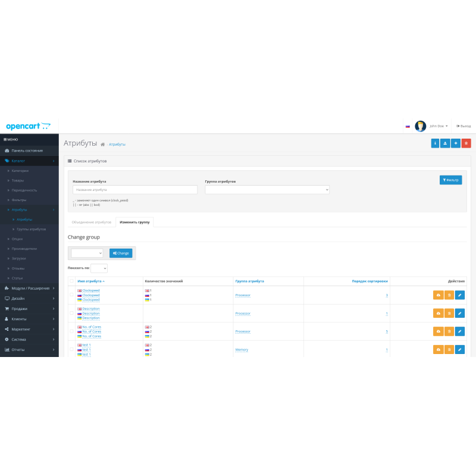Click inside the Название атрибута input field
Image resolution: width=476 pixels, height=476 pixels.
tap(134, 189)
